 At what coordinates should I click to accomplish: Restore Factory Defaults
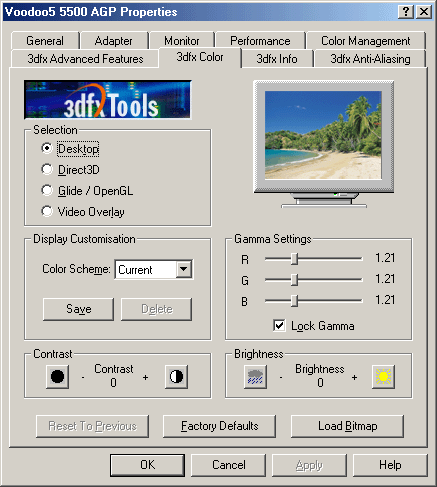click(220, 426)
